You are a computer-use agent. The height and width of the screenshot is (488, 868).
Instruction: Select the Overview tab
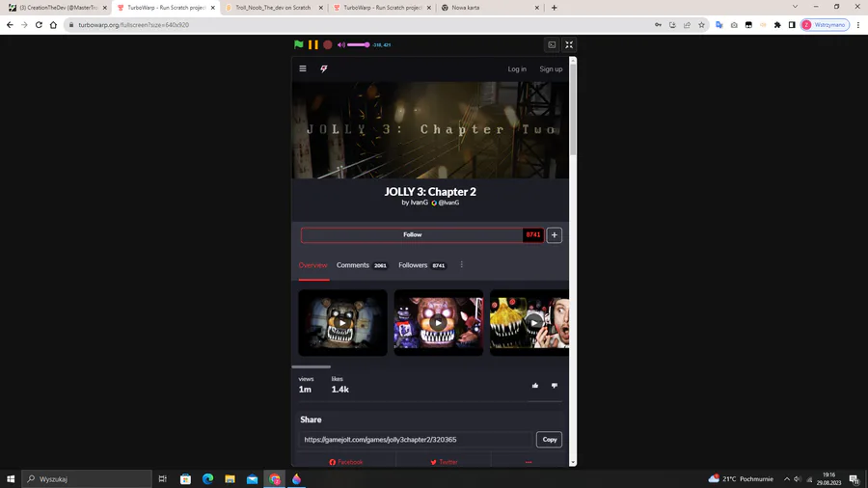tap(312, 265)
